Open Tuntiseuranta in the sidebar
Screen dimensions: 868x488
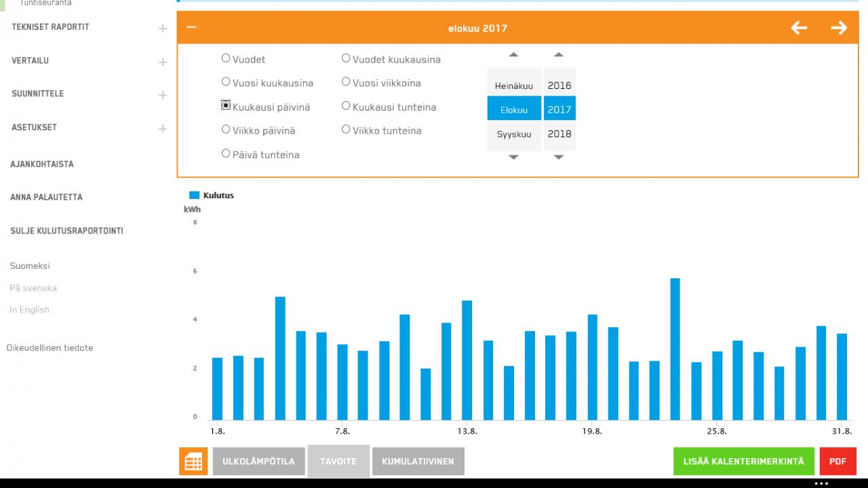[46, 3]
